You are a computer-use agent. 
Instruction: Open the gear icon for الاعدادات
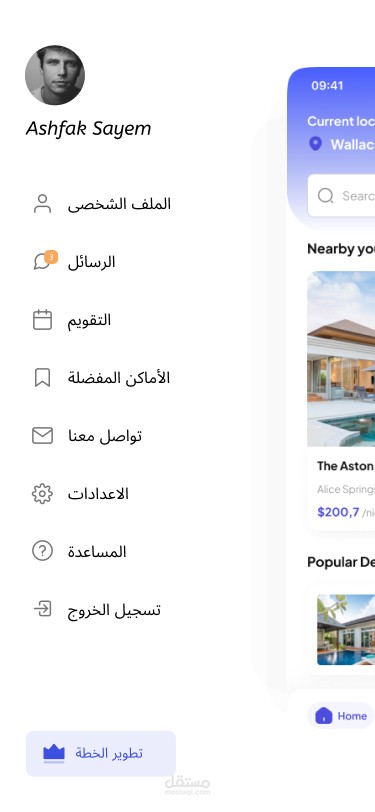point(42,494)
